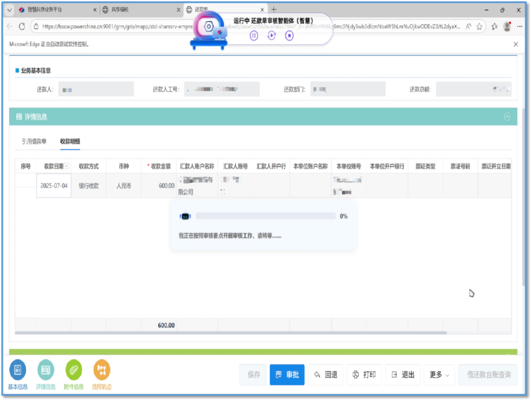This screenshot has width=532, height=401.
Task: Dismiss the automation control notification bar
Action: point(516,44)
